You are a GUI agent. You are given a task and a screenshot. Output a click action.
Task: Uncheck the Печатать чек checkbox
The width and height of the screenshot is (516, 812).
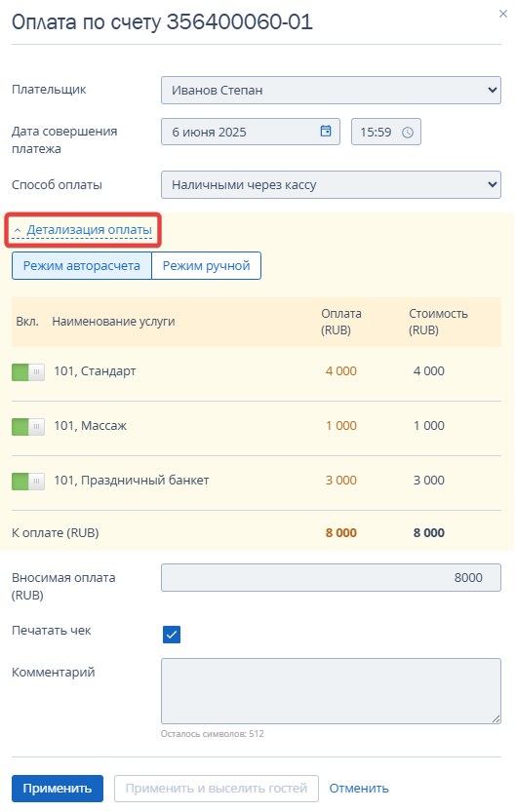point(172,635)
